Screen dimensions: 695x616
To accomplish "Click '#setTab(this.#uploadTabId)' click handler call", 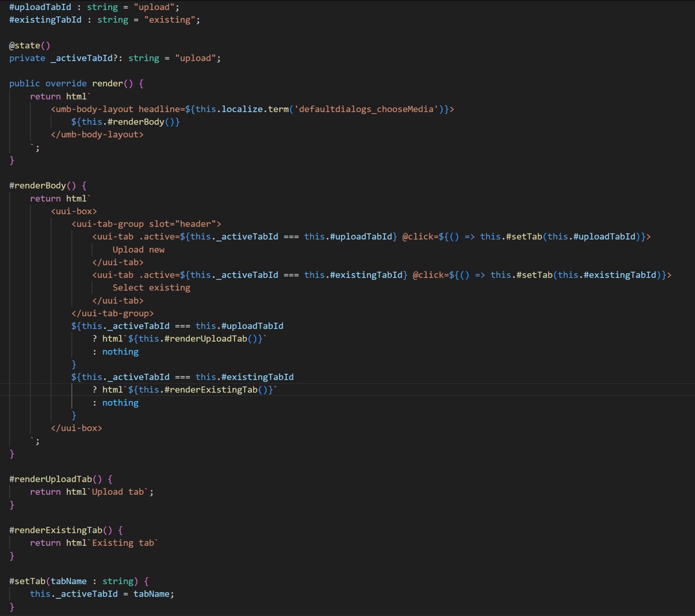I will (573, 237).
